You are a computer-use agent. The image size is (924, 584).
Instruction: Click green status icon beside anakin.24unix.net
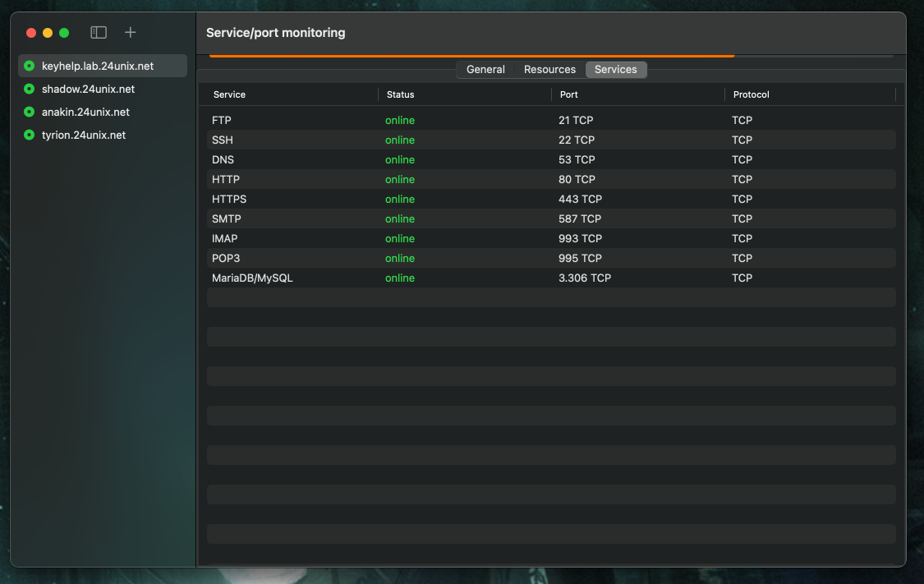30,112
